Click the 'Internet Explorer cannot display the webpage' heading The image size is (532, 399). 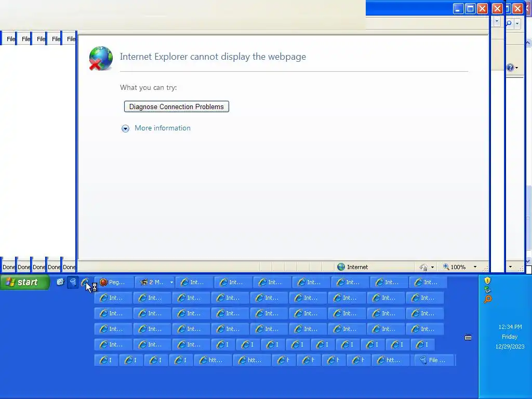coord(212,57)
